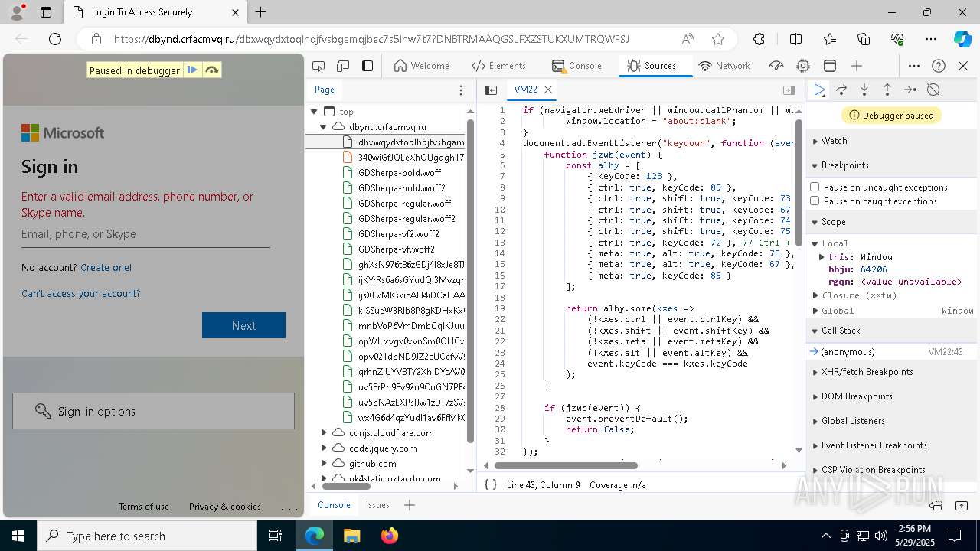Switch to Network tab
Image resolution: width=980 pixels, height=551 pixels.
pos(724,66)
